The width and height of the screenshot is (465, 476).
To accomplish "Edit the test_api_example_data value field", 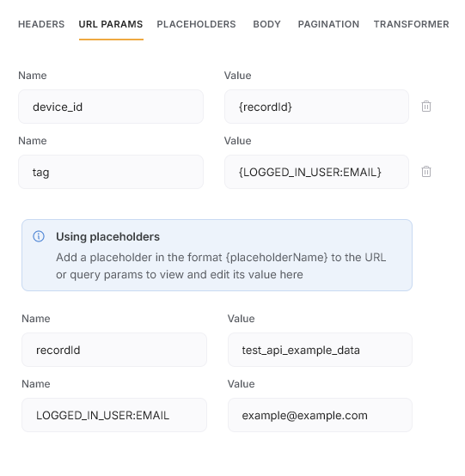I will (x=320, y=350).
